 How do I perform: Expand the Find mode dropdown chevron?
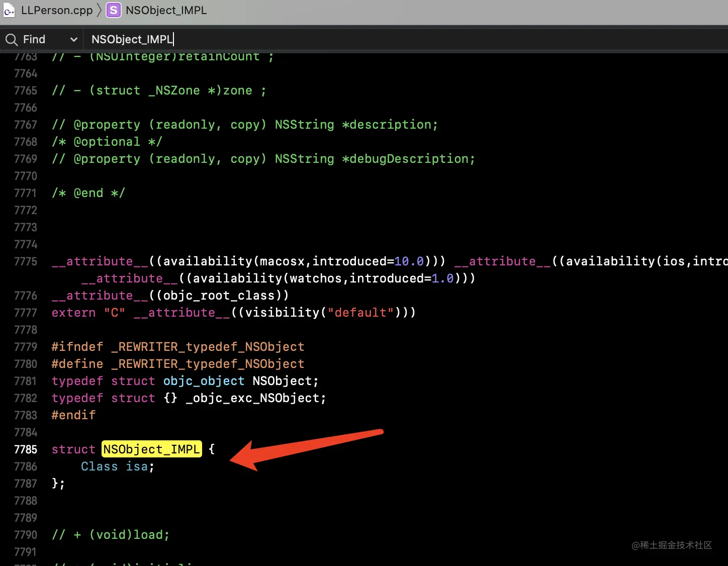(73, 39)
